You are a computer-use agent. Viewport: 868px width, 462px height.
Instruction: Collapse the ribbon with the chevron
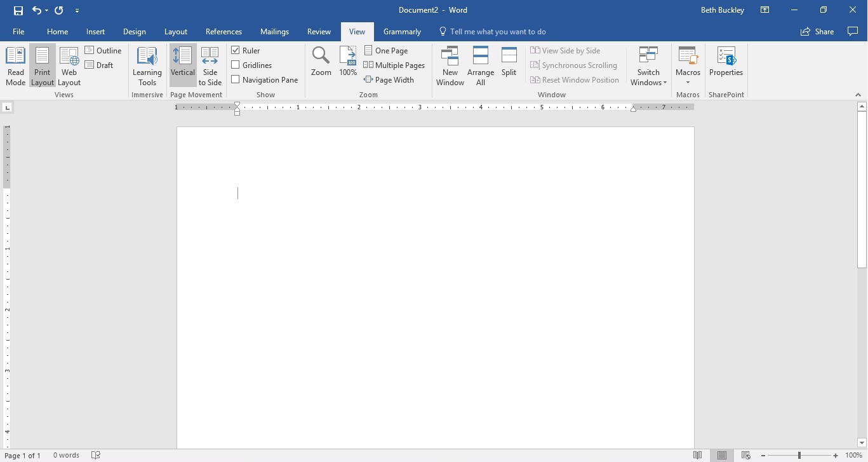pos(858,95)
